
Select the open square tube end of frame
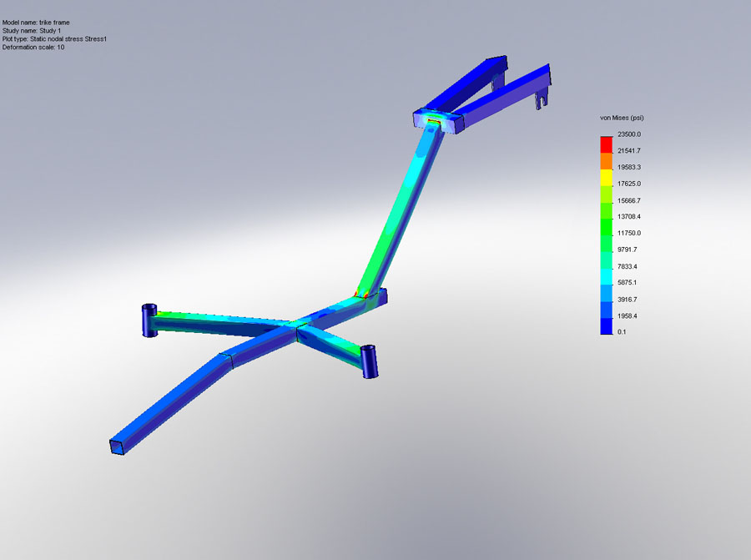pos(118,446)
